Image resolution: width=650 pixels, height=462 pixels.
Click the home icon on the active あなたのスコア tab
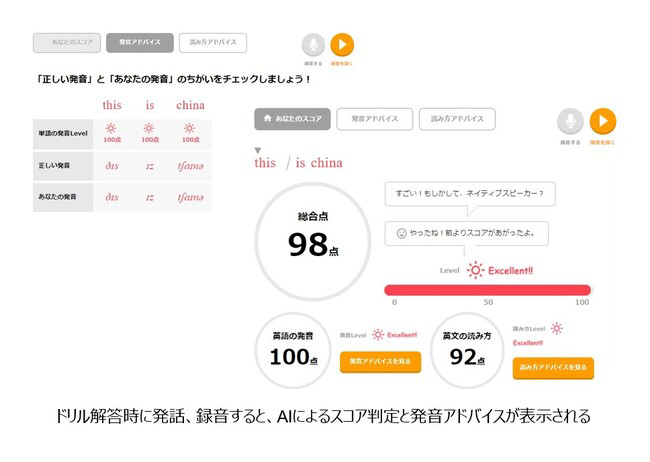click(x=267, y=119)
